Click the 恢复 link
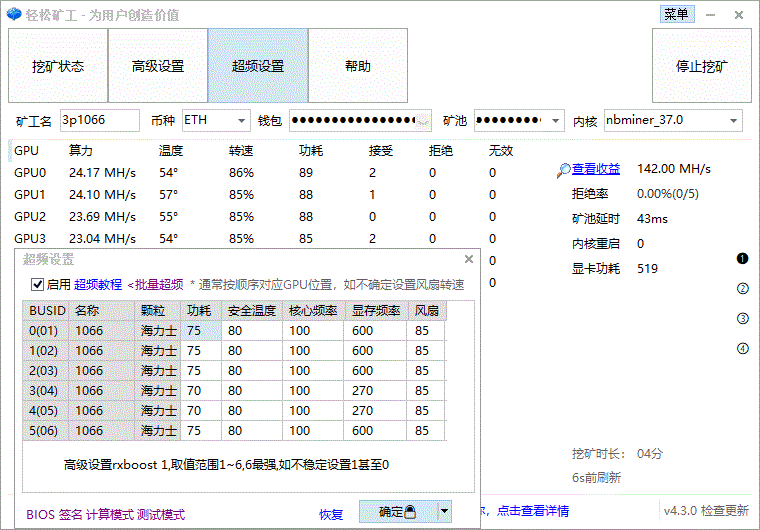 [331, 514]
